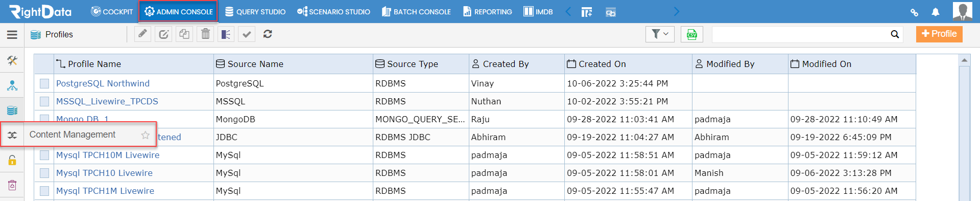Check the PostgreSQL Northwind row checkbox
The width and height of the screenshot is (980, 201).
click(44, 83)
